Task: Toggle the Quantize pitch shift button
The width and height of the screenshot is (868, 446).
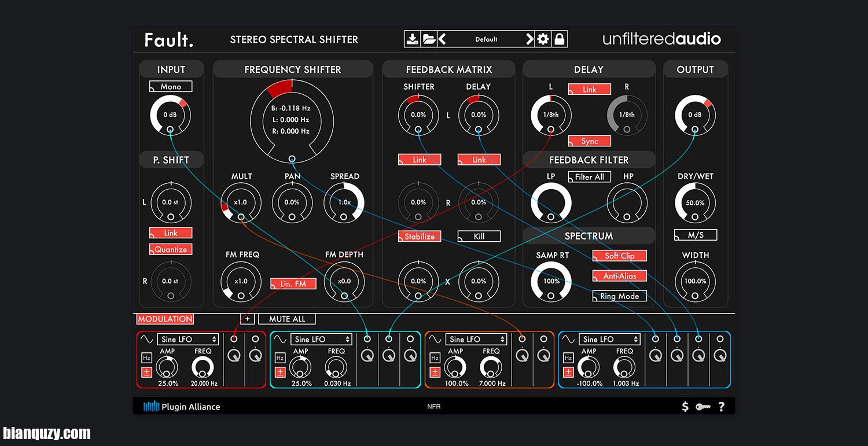Action: coord(171,249)
